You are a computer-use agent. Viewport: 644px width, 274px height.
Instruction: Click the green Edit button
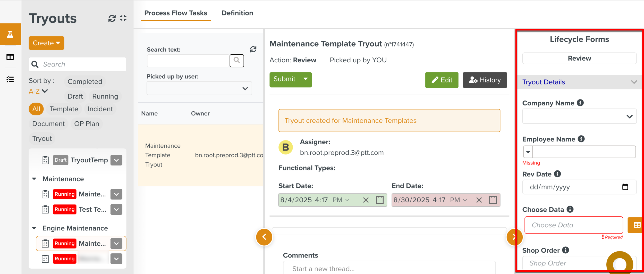point(442,80)
